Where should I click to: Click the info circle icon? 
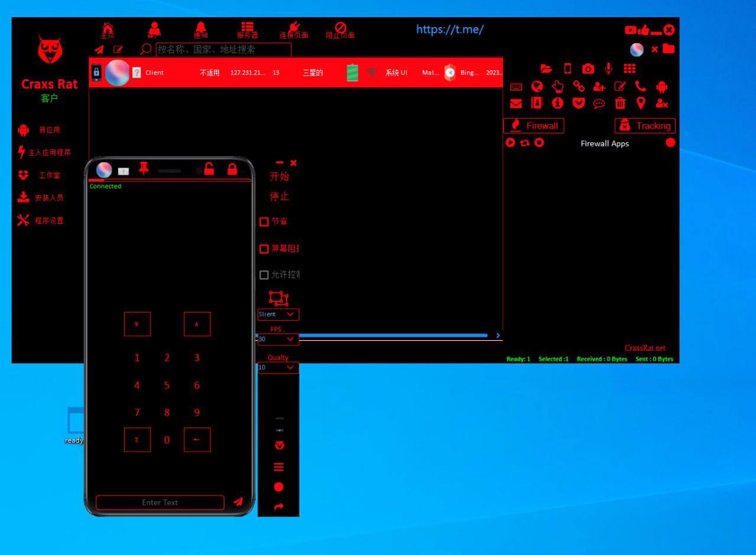(558, 103)
